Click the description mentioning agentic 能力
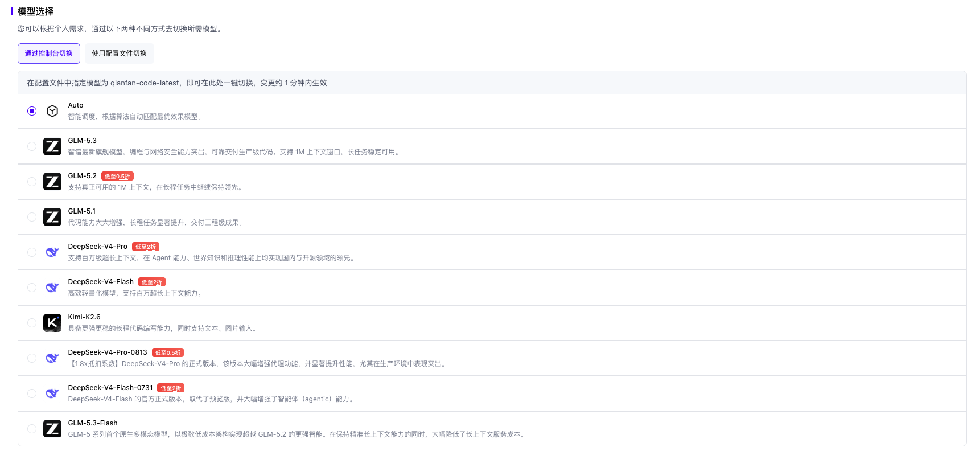This screenshot has width=980, height=451. pyautogui.click(x=212, y=399)
